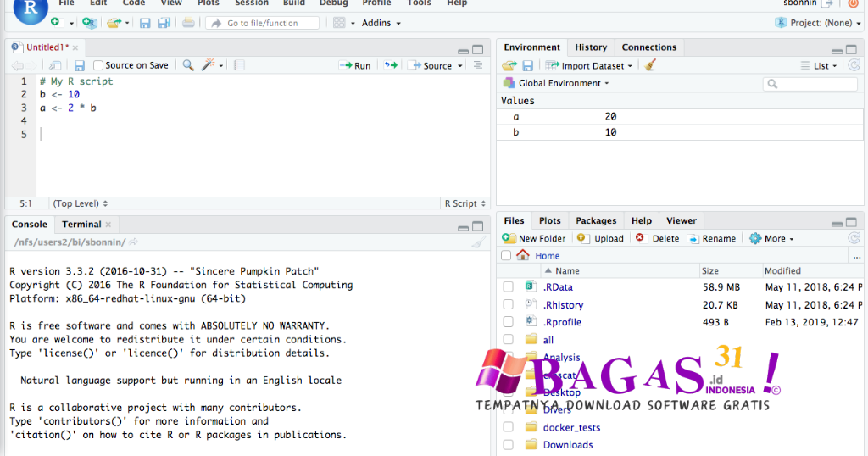
Task: Check the .Rprofile file checkbox
Action: 508,321
